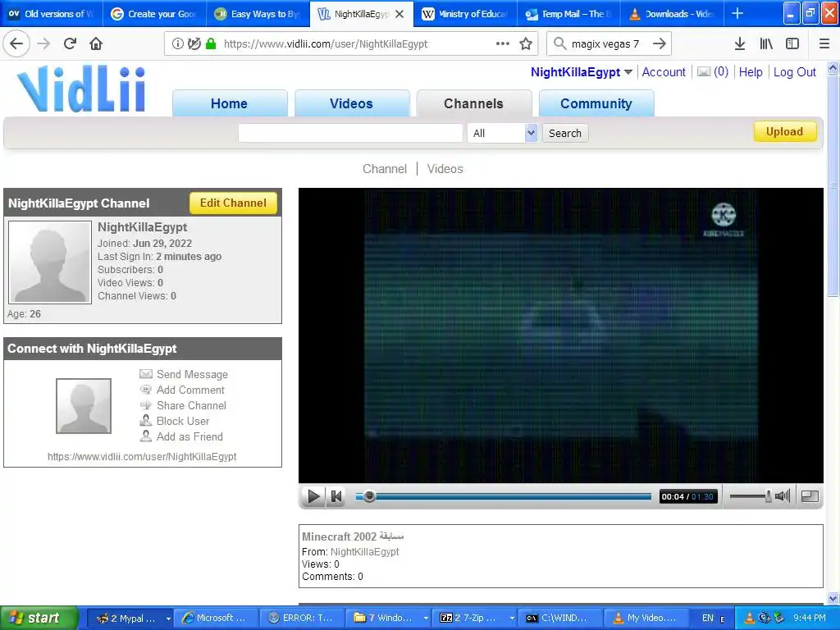Open the browser downloads arrow

click(x=740, y=43)
